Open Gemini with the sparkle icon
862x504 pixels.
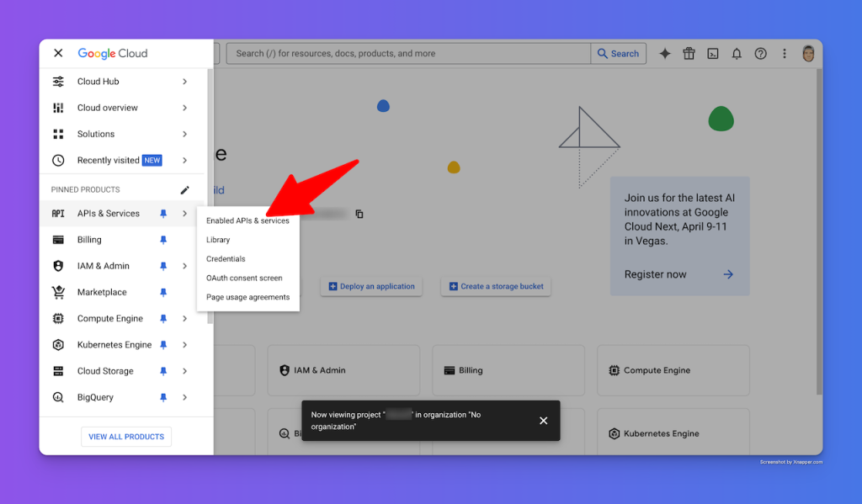(665, 53)
